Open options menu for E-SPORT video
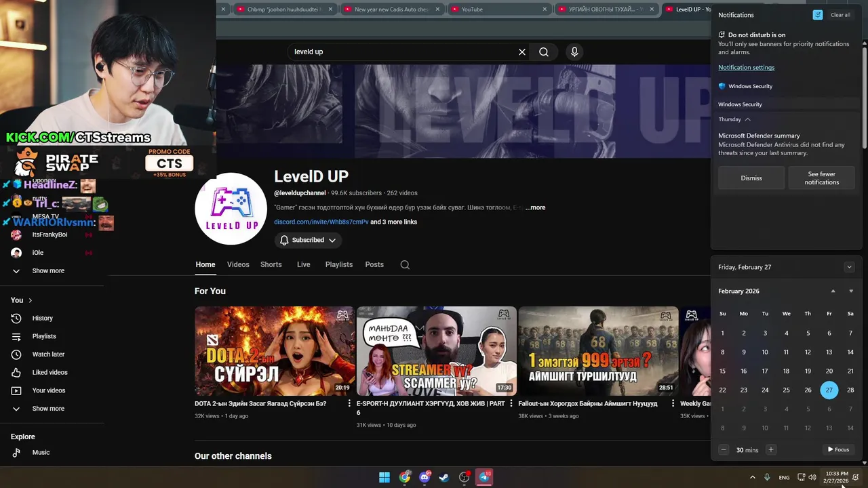Image resolution: width=868 pixels, height=488 pixels. coord(511,403)
